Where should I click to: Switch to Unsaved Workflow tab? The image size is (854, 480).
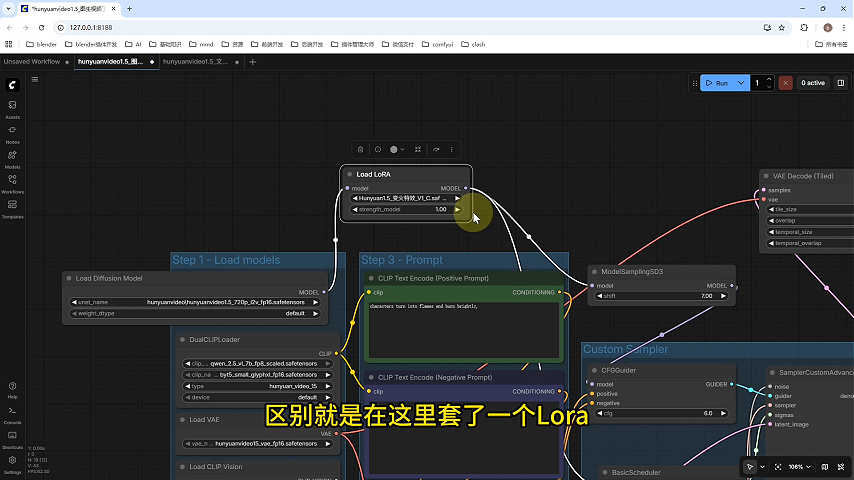point(32,62)
